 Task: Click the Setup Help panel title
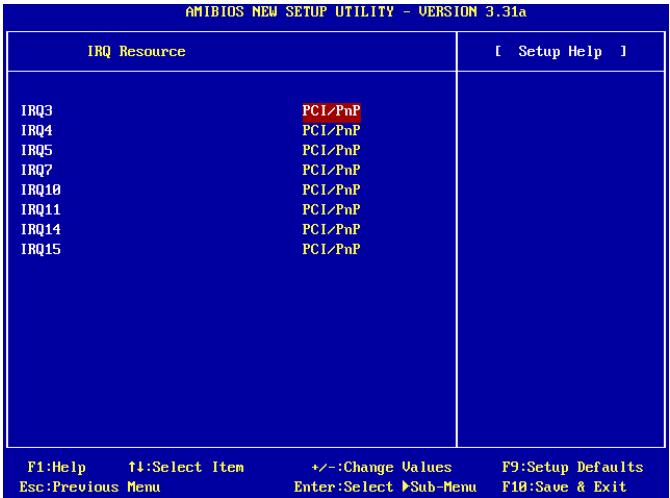pyautogui.click(x=561, y=52)
